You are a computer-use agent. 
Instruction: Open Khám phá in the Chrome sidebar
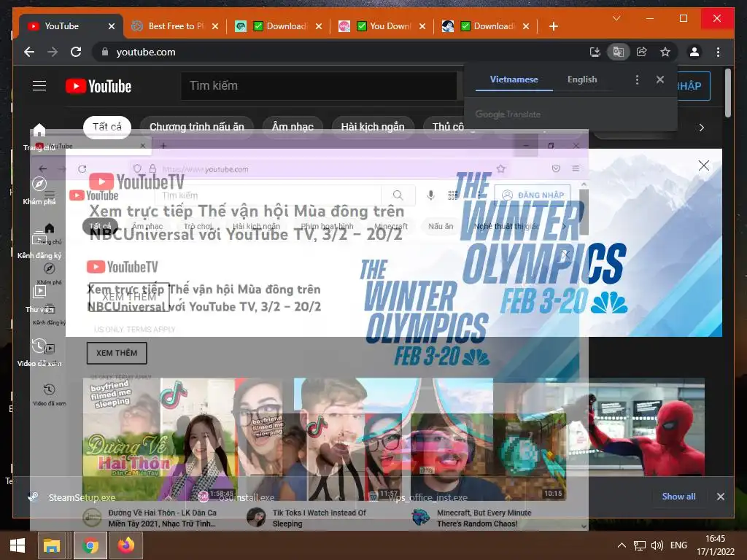[39, 192]
